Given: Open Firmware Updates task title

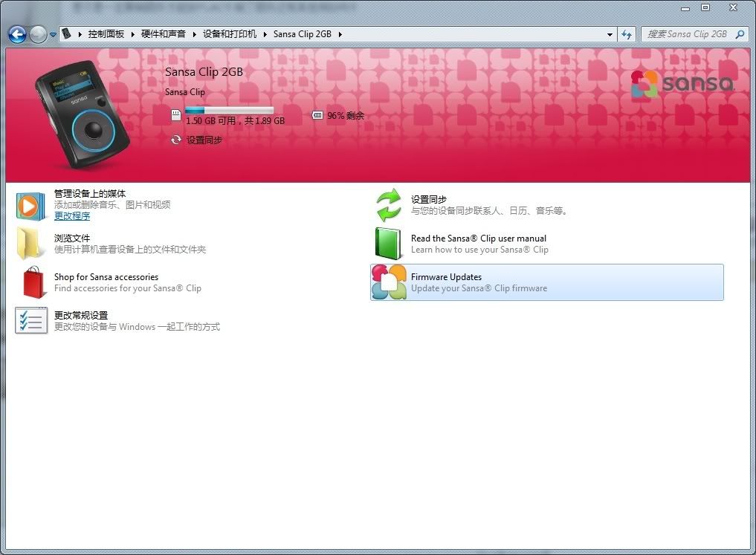Looking at the screenshot, I should pyautogui.click(x=446, y=277).
